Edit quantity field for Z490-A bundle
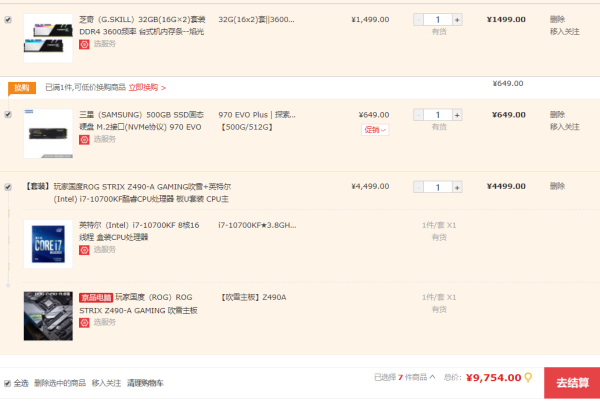 pos(438,187)
